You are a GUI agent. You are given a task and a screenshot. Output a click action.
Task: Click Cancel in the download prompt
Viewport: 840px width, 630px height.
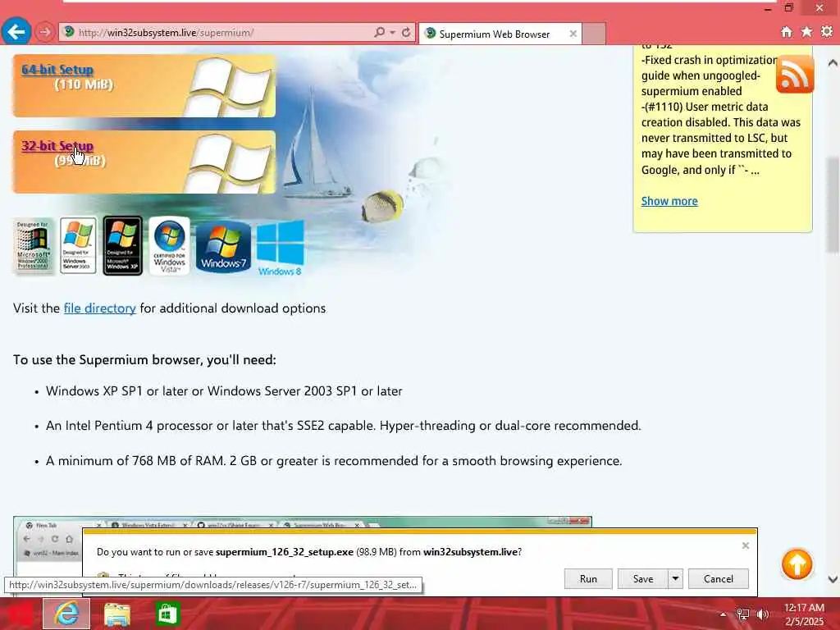(x=719, y=578)
